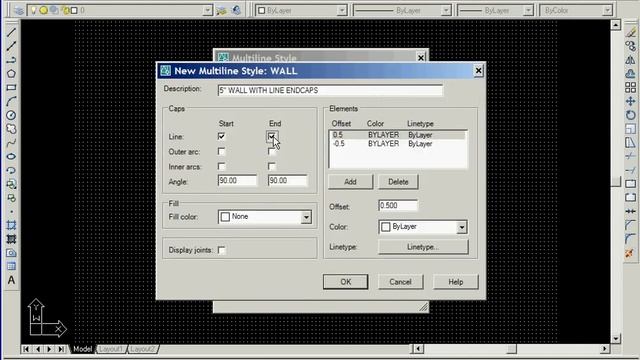The width and height of the screenshot is (640, 360).
Task: Open the Fill color dropdown
Action: 306,217
